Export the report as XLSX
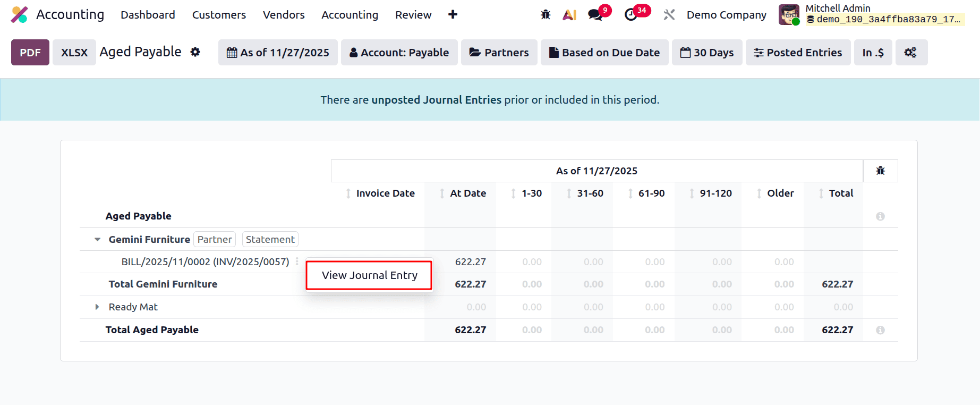This screenshot has height=405, width=980. [74, 52]
